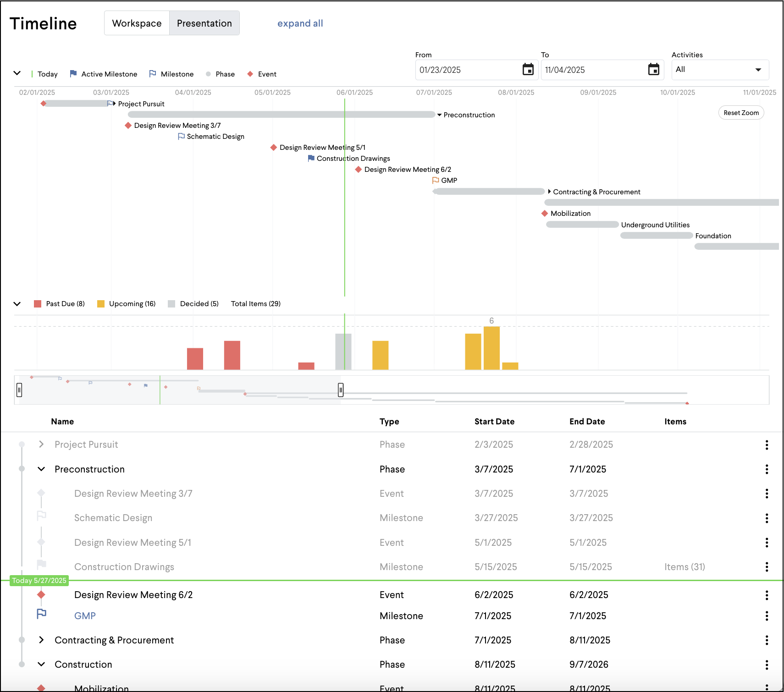784x692 pixels.
Task: Expand the Contracting & Procurement phase row
Action: (x=41, y=640)
